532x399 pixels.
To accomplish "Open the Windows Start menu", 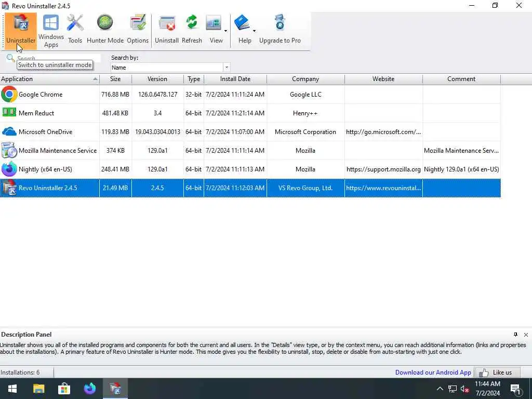I will [x=12, y=389].
